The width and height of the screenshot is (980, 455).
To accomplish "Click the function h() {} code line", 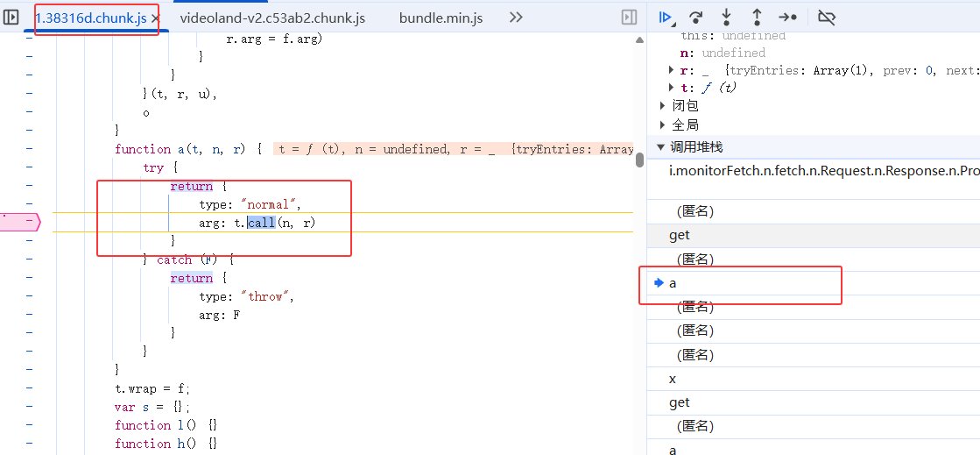I will coord(166,443).
